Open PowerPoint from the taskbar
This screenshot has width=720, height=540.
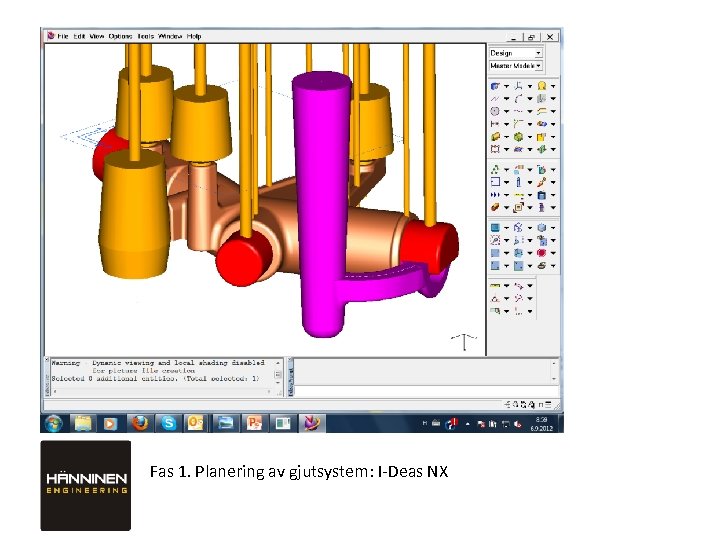click(x=253, y=423)
